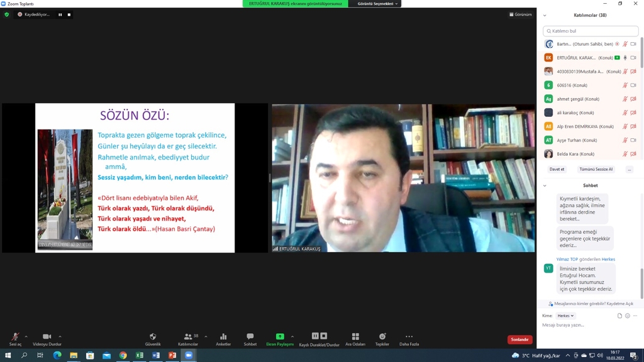
Task: Open the Tepkiler reactions menu
Action: tap(382, 337)
